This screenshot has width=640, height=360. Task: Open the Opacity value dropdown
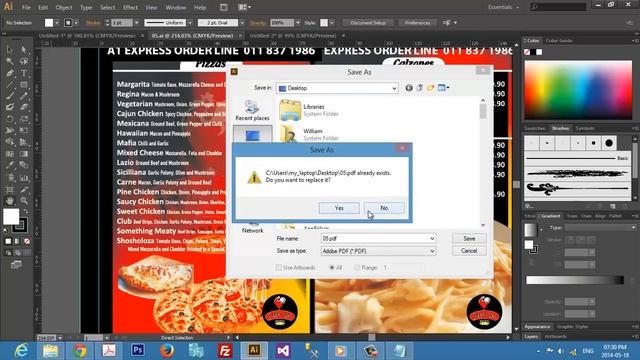298,23
